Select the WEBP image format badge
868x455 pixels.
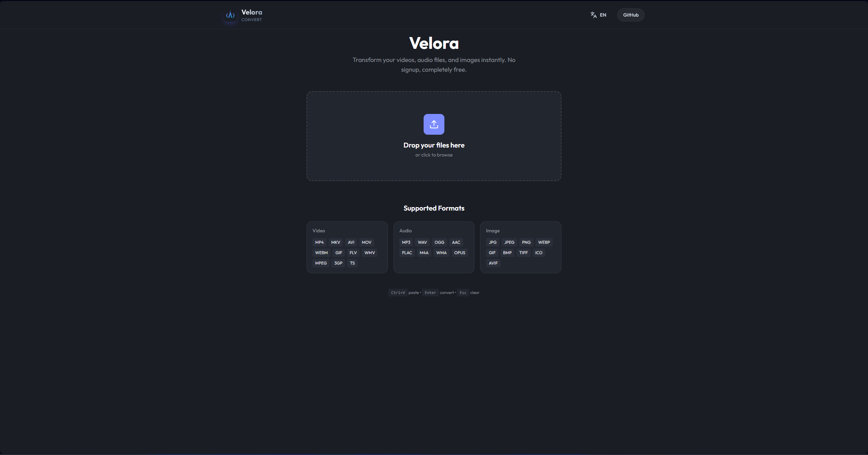[x=544, y=242]
